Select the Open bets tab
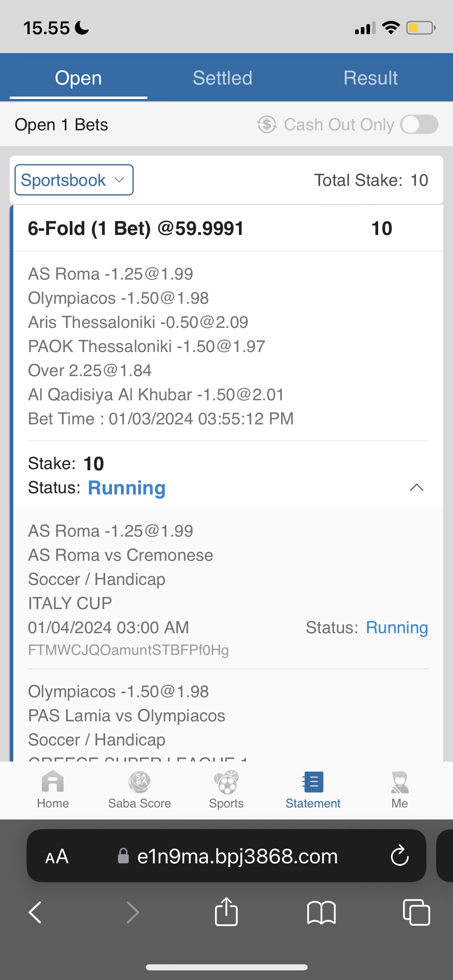Viewport: 453px width, 980px height. click(78, 78)
